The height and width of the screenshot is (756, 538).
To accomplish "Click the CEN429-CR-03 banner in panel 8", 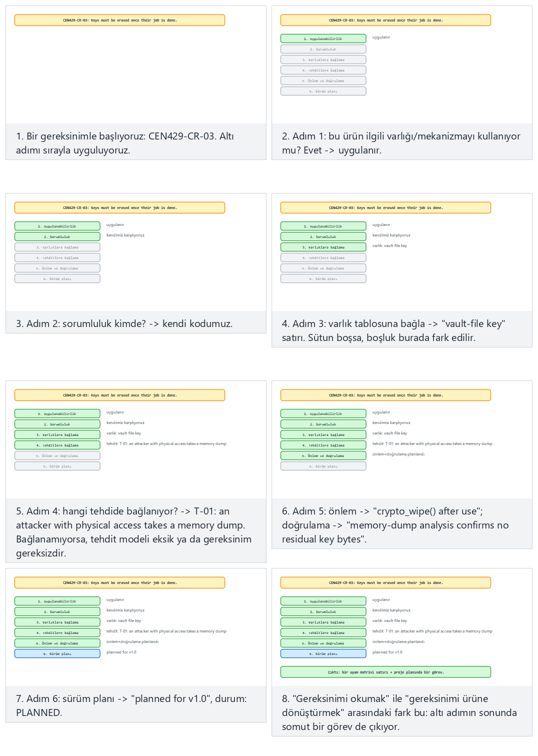I will 385,582.
